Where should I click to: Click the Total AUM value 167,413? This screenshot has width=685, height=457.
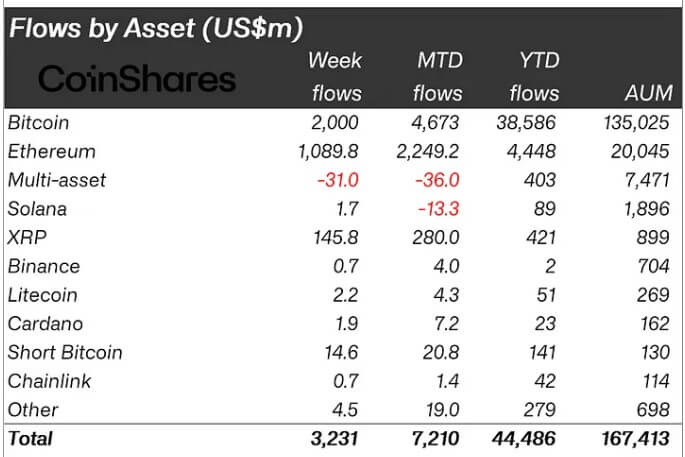point(635,439)
